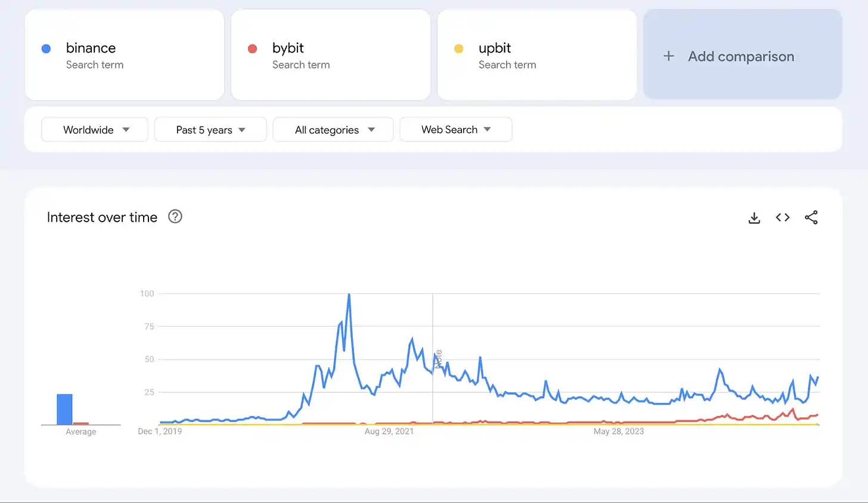Open the Interest over time help icon
The height and width of the screenshot is (503, 868).
pos(175,216)
